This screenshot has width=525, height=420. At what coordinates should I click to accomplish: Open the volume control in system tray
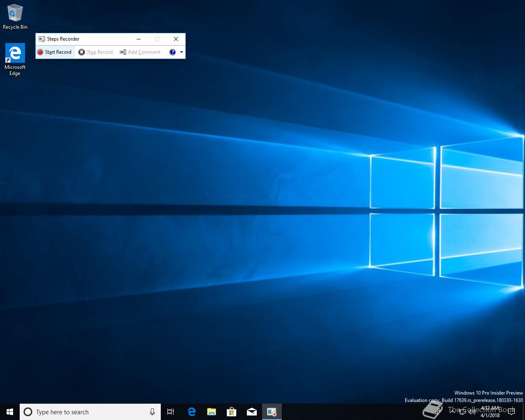[472, 412]
